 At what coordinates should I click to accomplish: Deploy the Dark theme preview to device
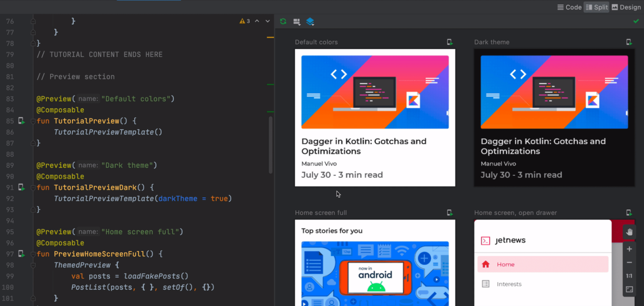629,42
